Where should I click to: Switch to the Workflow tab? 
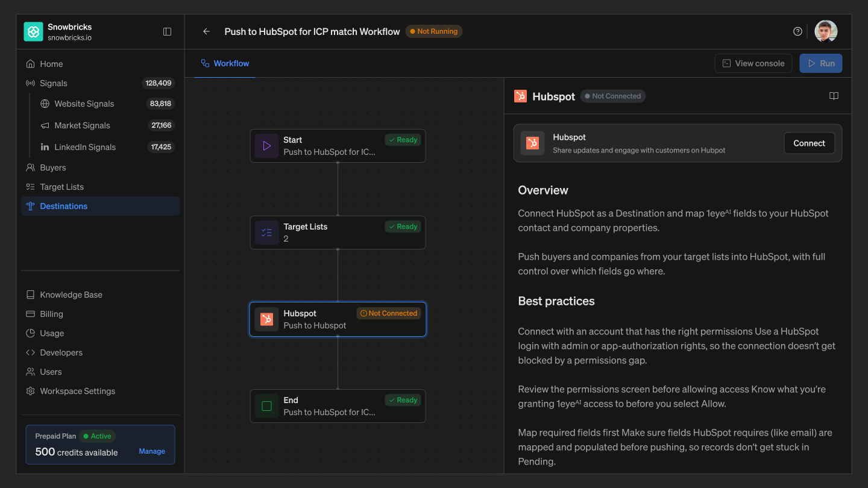(x=225, y=63)
